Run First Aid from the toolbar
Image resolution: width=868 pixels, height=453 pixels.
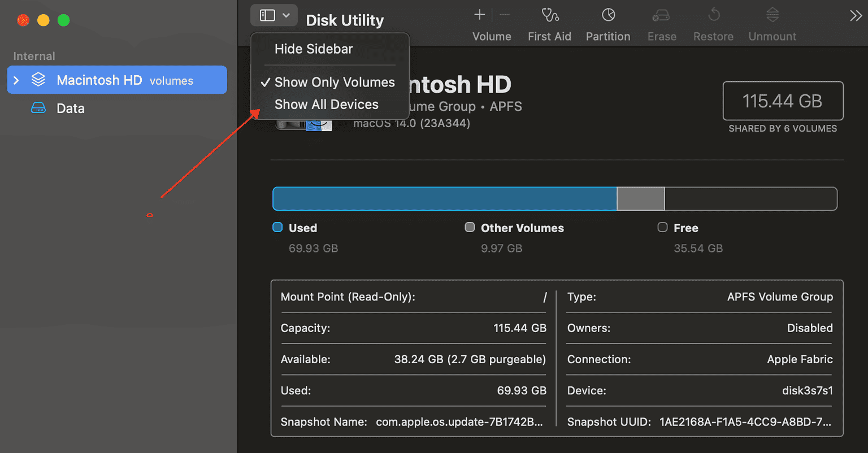click(x=549, y=23)
